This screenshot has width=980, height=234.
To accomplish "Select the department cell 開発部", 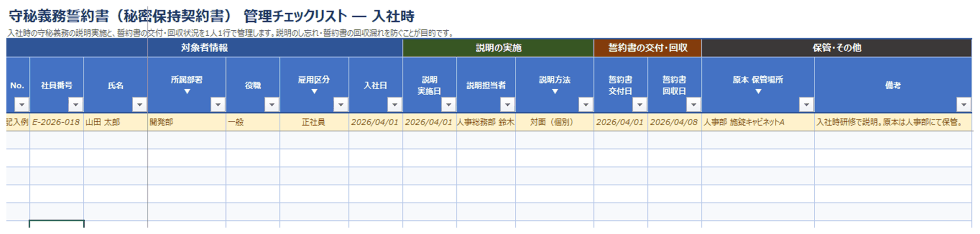I will 186,122.
